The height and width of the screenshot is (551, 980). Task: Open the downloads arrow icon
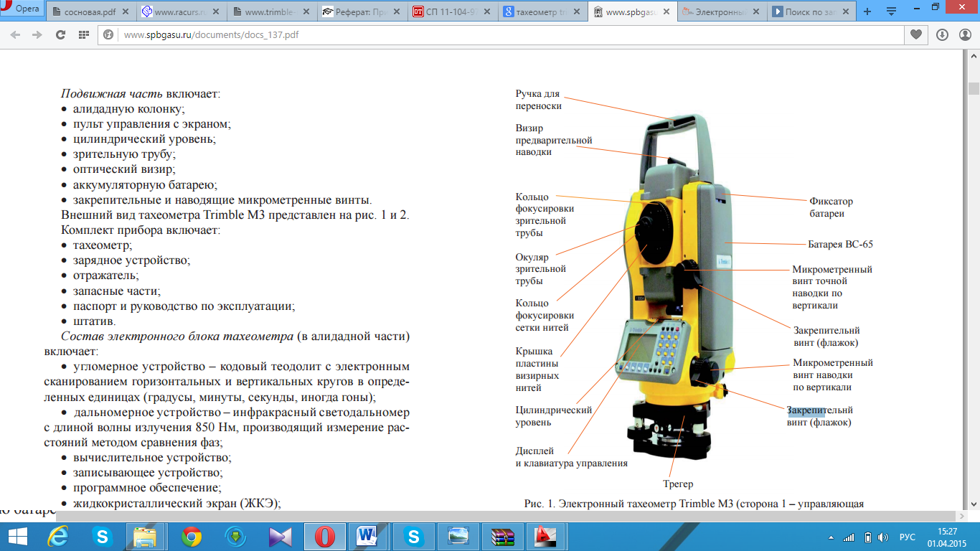tap(942, 34)
